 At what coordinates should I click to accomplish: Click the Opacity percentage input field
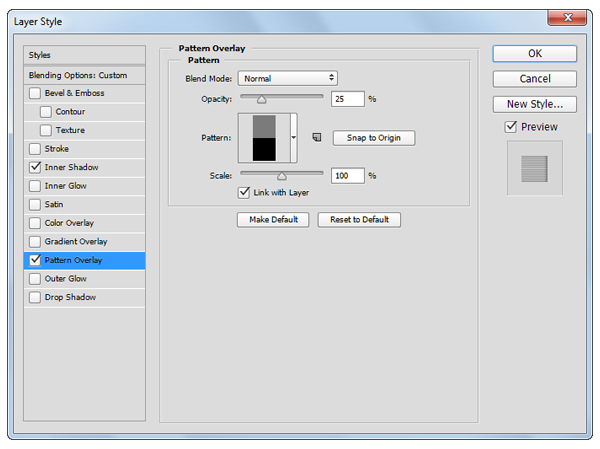348,99
